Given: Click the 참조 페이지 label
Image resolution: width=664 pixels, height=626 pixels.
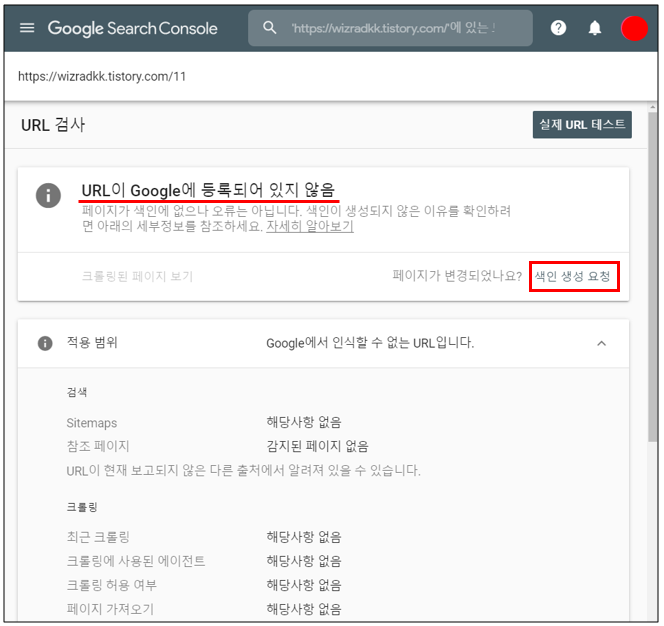Looking at the screenshot, I should (98, 446).
